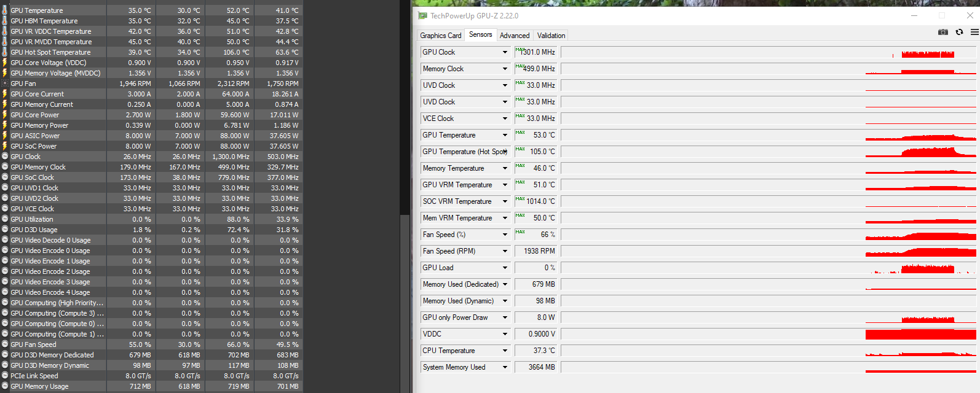Image resolution: width=980 pixels, height=393 pixels.
Task: Click circle icon beside GPU Clock row
Action: (x=4, y=157)
